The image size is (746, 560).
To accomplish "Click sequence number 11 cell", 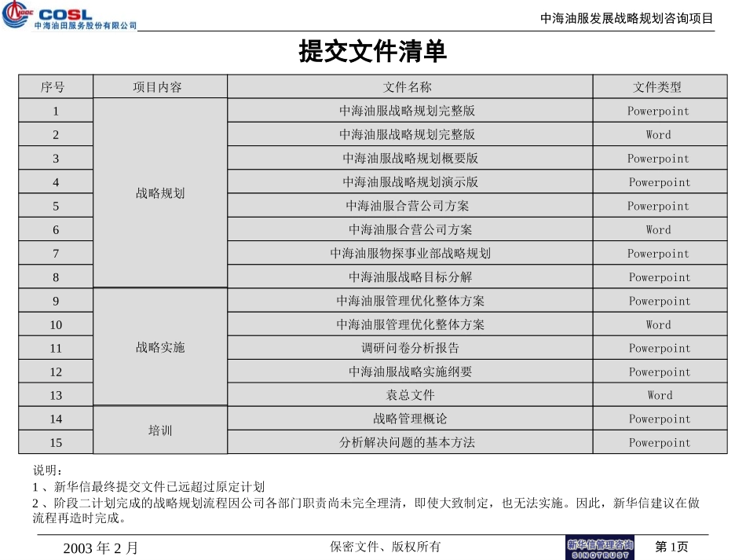I will (x=56, y=348).
